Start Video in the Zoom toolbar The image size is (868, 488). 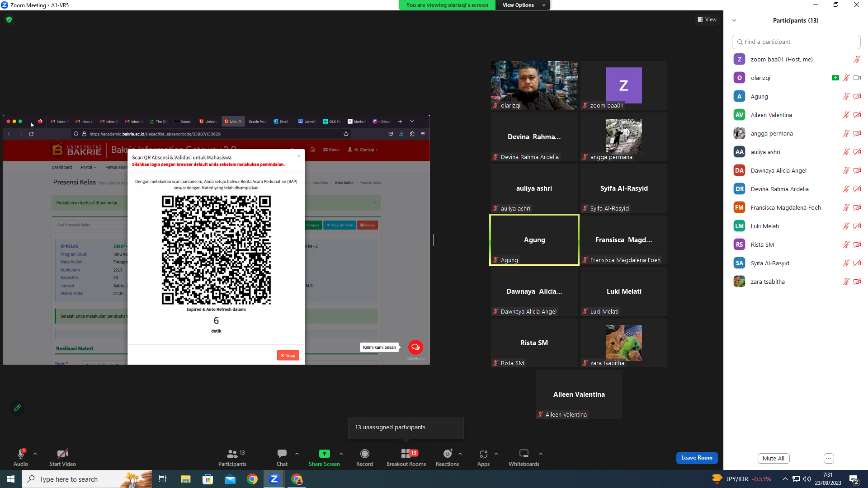[x=62, y=457]
